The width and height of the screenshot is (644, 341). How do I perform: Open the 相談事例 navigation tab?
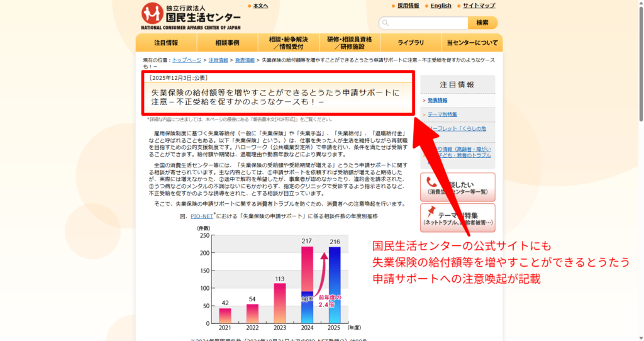click(227, 43)
